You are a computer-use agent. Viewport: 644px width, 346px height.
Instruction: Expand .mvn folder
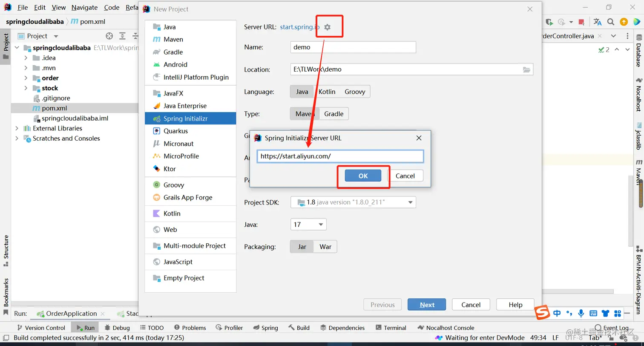tap(26, 68)
